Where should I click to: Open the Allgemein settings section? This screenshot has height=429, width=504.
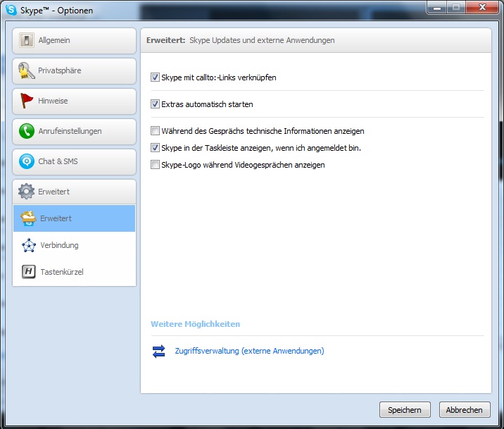click(x=74, y=41)
